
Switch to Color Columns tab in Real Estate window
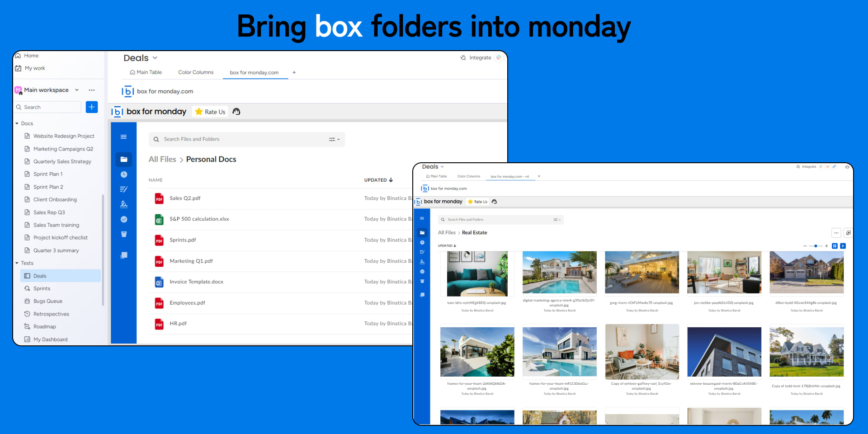point(468,176)
